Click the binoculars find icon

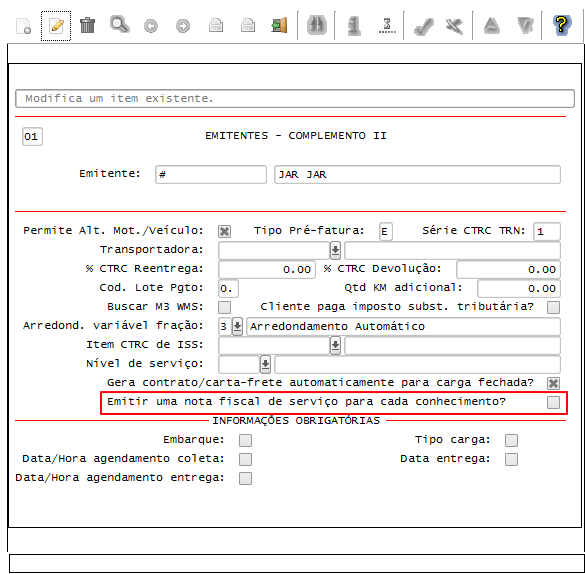pyautogui.click(x=317, y=25)
